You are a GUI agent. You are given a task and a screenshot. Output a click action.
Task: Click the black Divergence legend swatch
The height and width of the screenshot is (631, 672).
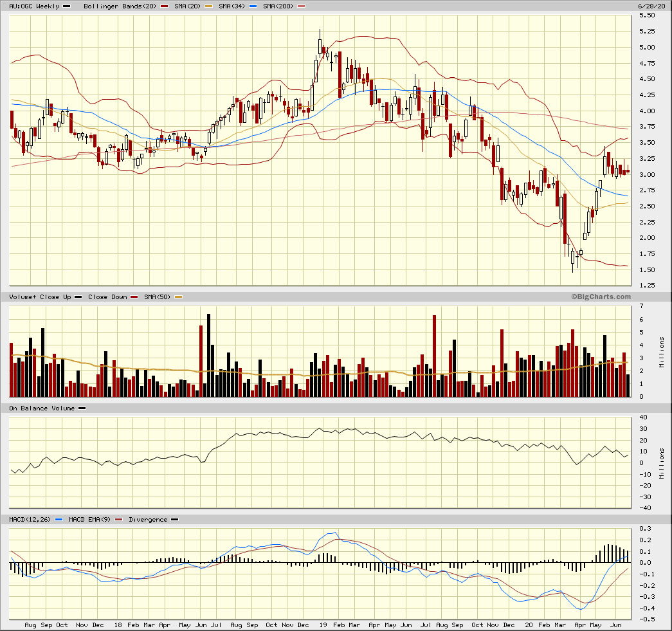(x=174, y=520)
